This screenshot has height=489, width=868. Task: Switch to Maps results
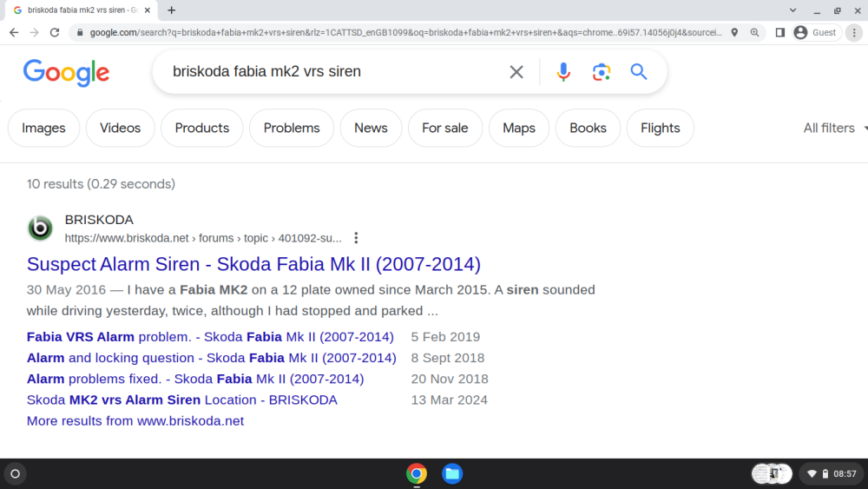[x=519, y=128]
